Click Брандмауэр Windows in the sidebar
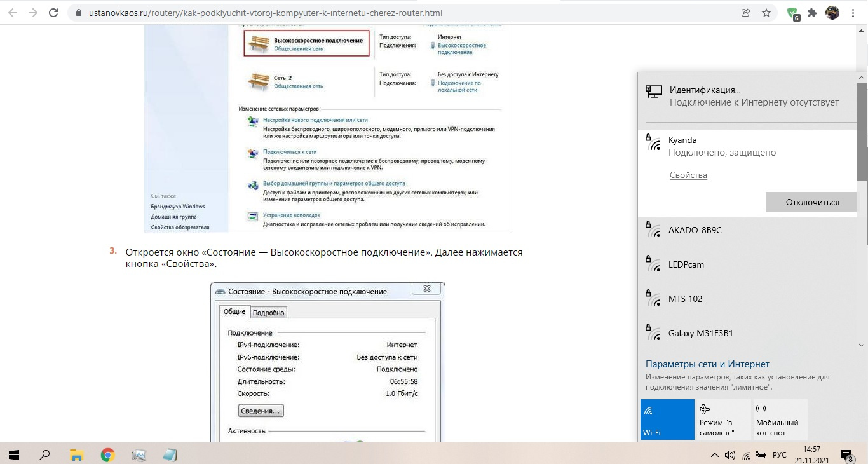Viewport: 868px width, 464px height. pos(178,207)
